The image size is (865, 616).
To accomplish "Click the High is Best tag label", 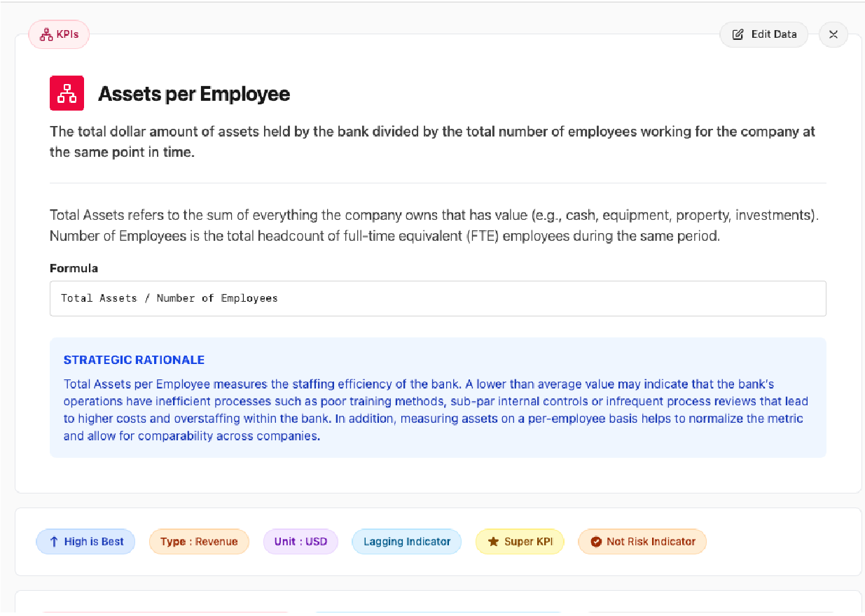I will (x=94, y=542).
